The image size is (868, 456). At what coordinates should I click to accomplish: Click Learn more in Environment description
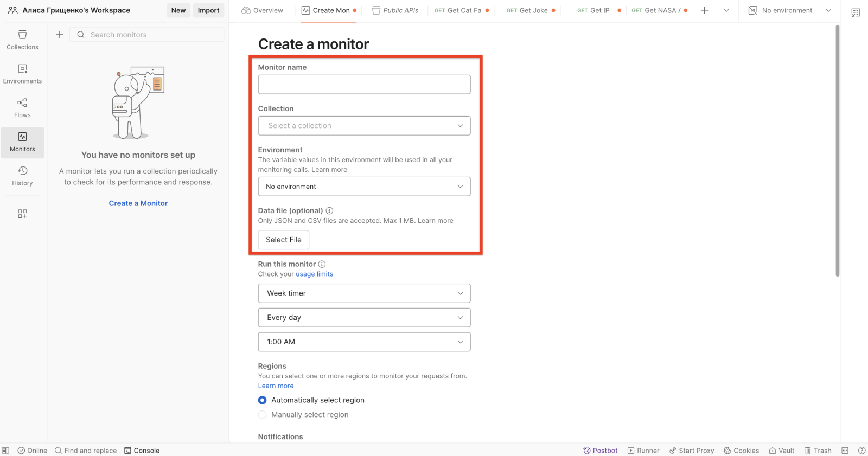[329, 170]
